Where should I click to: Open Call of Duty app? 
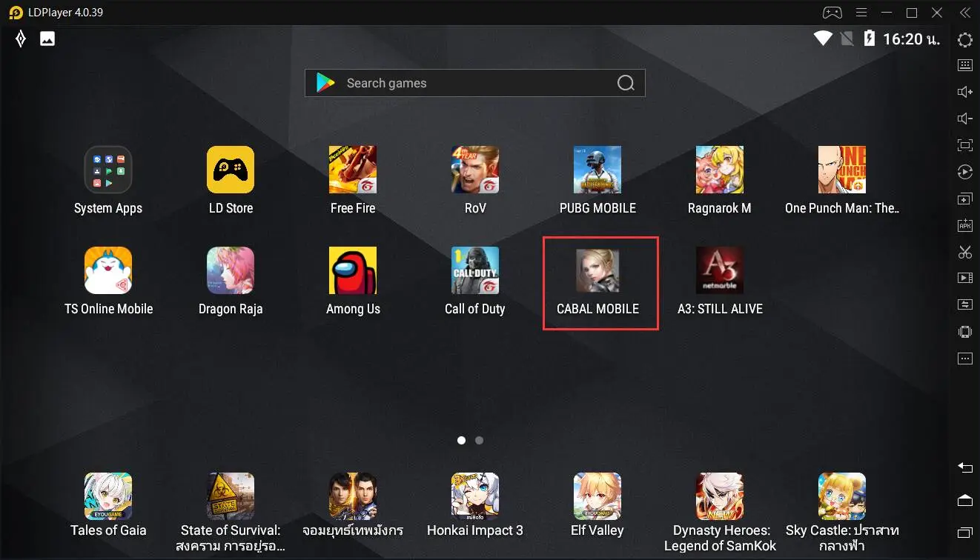click(x=475, y=270)
